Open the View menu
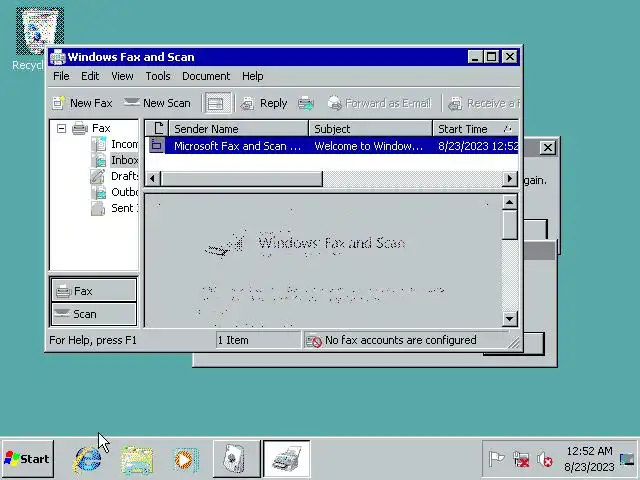 click(x=122, y=76)
